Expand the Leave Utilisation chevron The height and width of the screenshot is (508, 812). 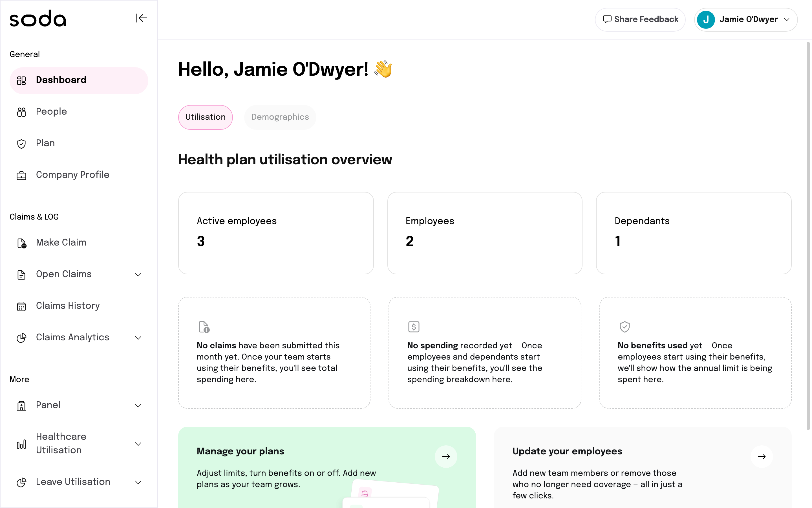click(x=138, y=482)
